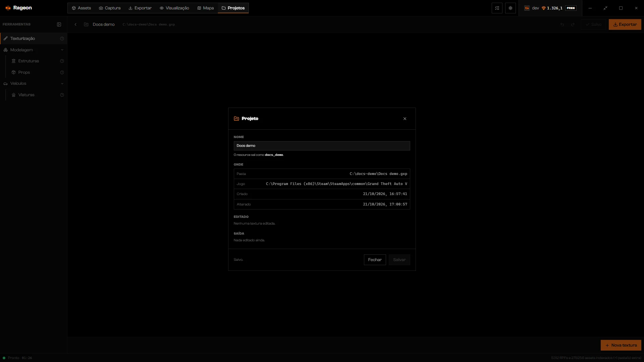Open the task checklist icon in title bar
644x362 pixels.
[x=497, y=8]
